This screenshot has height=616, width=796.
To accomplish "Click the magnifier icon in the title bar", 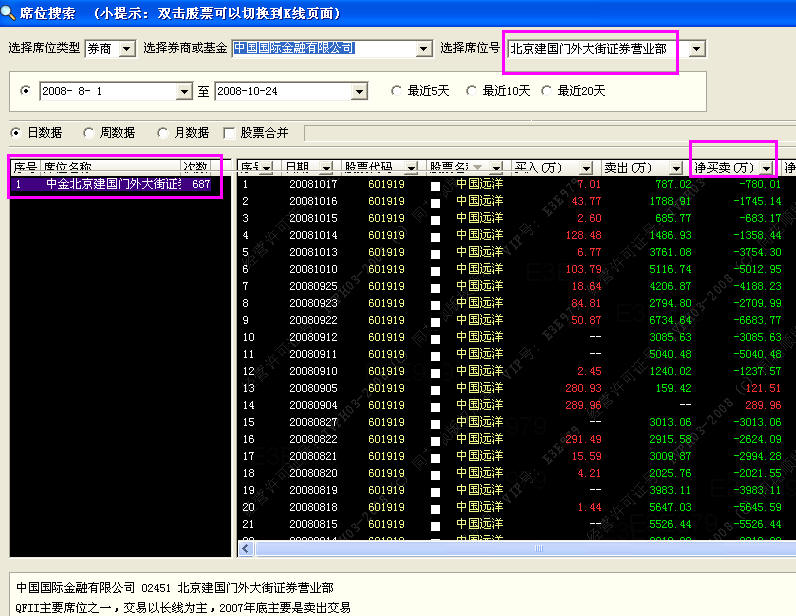I will [9, 13].
